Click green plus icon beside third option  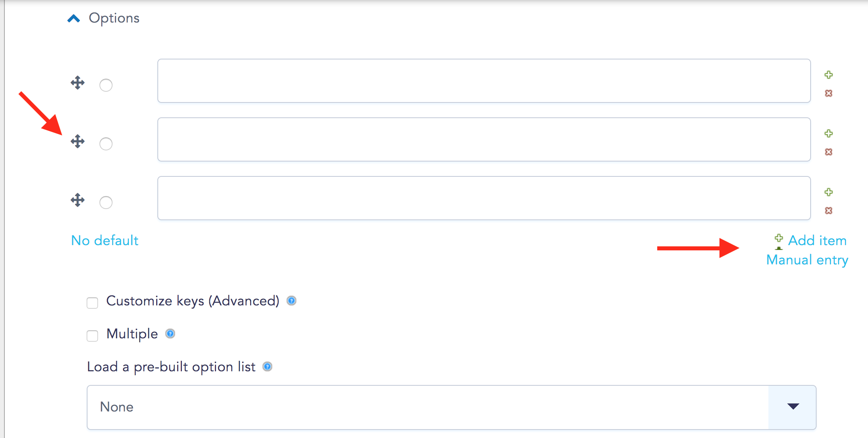828,192
